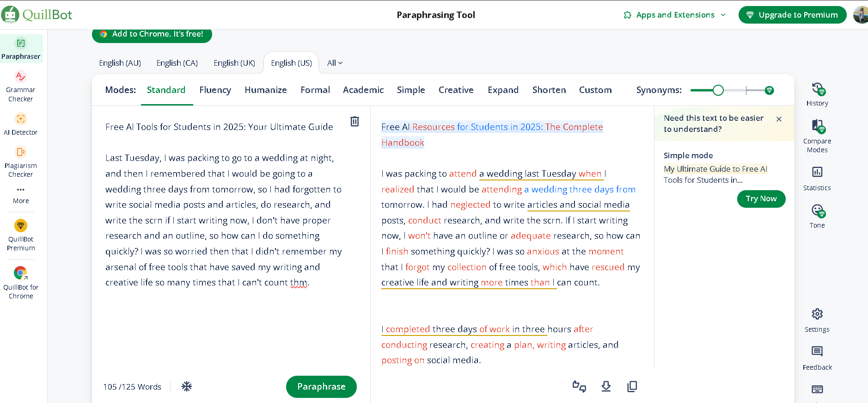Click the 105 /125 Words counter
This screenshot has width=868, height=403.
pos(132,387)
